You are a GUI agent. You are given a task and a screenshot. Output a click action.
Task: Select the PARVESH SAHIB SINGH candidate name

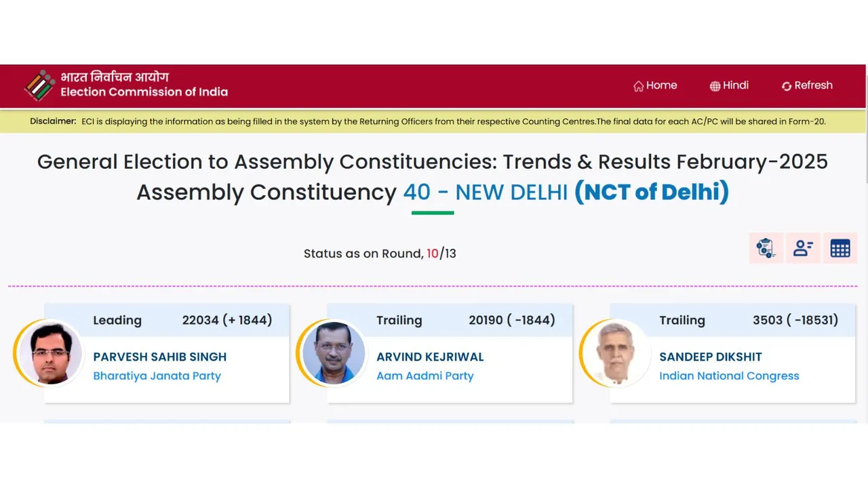[160, 357]
